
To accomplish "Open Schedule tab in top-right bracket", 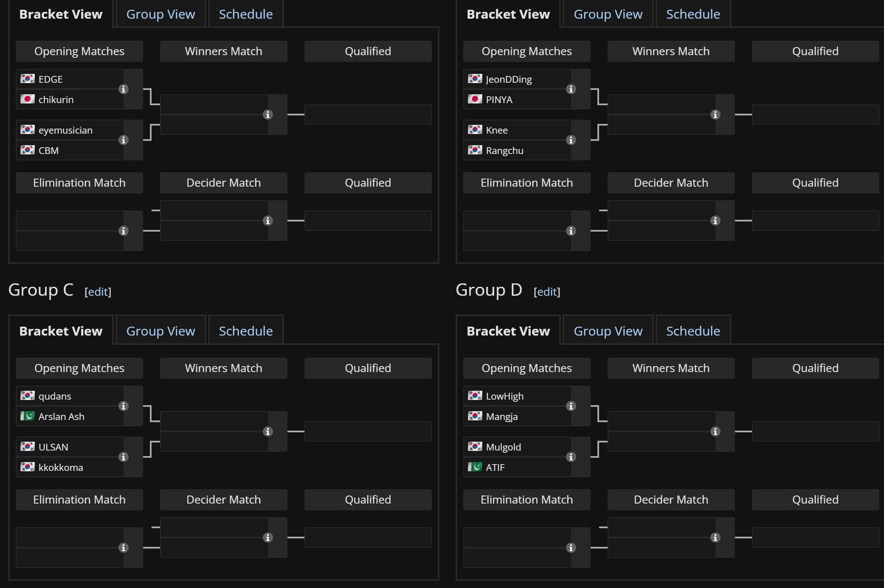I will tap(693, 14).
